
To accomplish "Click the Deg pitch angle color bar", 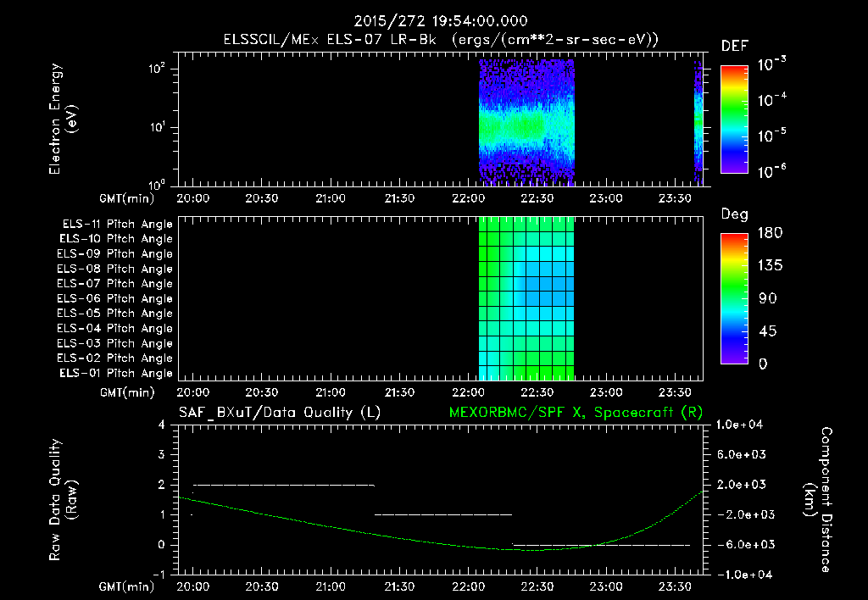I will tap(734, 298).
